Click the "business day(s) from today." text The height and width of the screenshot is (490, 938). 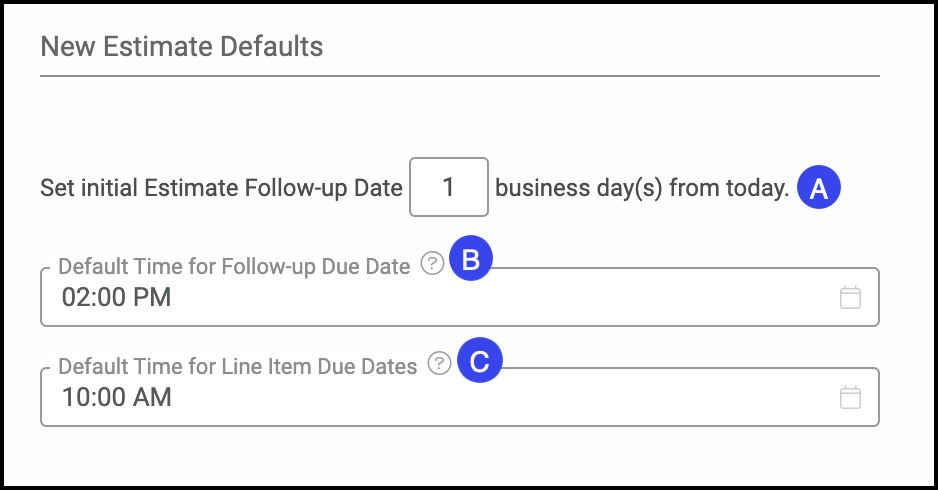pos(642,188)
